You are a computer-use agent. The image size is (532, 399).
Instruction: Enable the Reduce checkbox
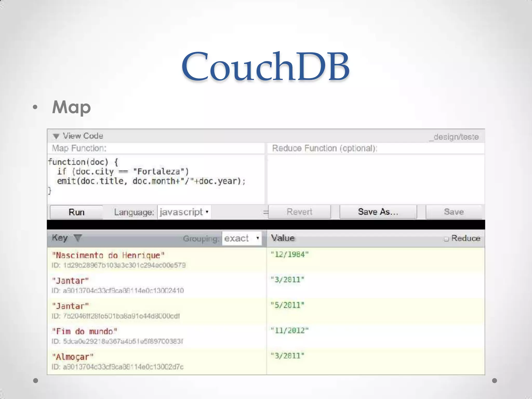pos(446,239)
